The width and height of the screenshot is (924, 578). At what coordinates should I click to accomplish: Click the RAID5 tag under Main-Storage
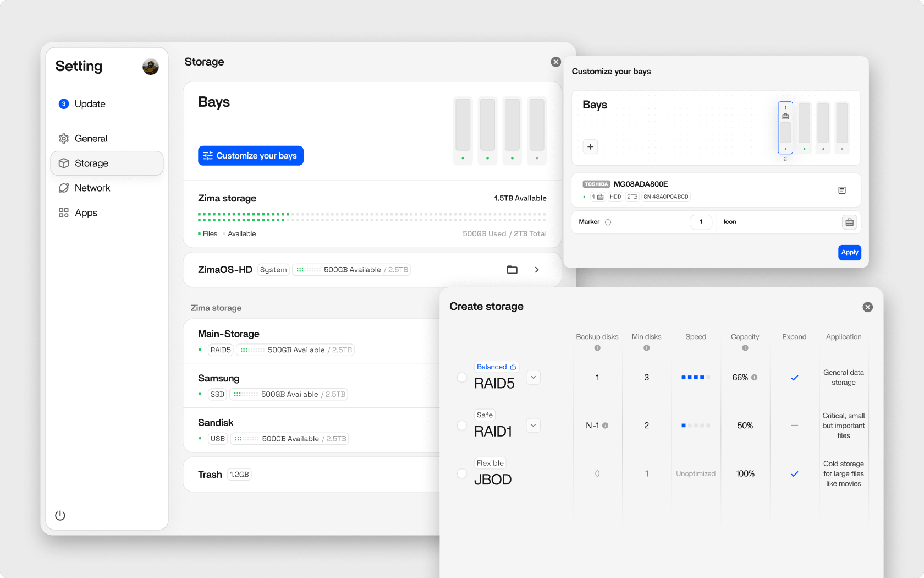pyautogui.click(x=221, y=350)
